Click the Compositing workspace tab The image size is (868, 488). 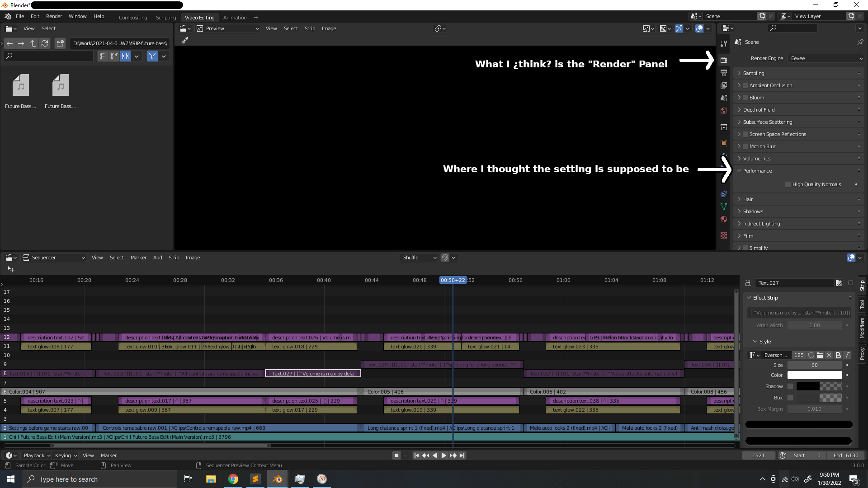(x=132, y=17)
